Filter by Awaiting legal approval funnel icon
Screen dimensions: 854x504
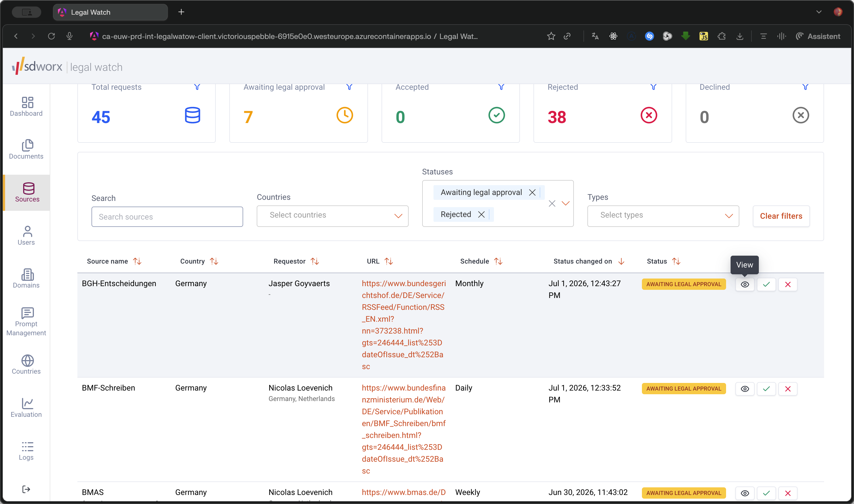[x=349, y=87]
